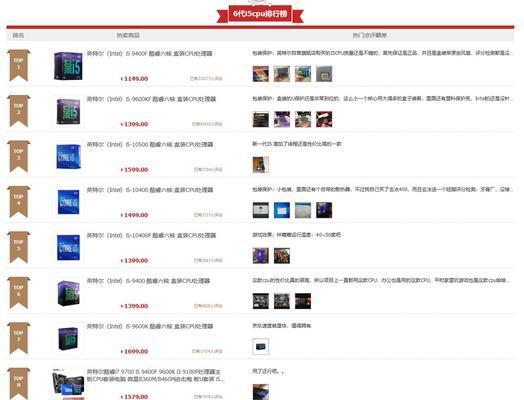The height and width of the screenshot is (400, 524).
Task: Read the 新一代i5 review text for i5-10500
Action: point(297,144)
